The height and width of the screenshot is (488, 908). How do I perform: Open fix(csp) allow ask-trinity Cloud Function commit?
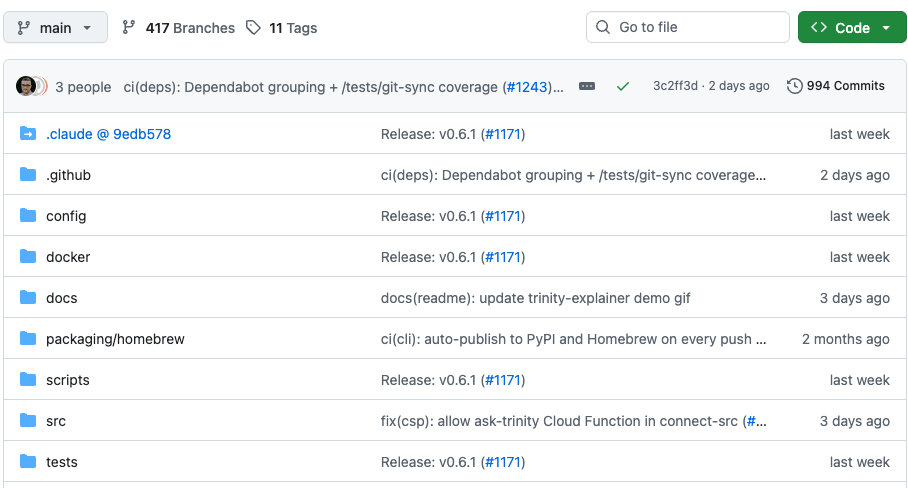pos(561,421)
